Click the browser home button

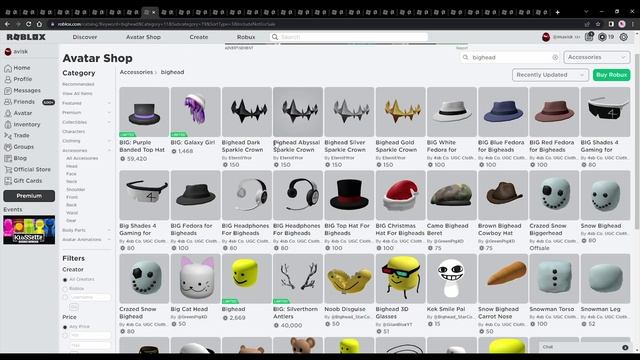tap(39, 24)
